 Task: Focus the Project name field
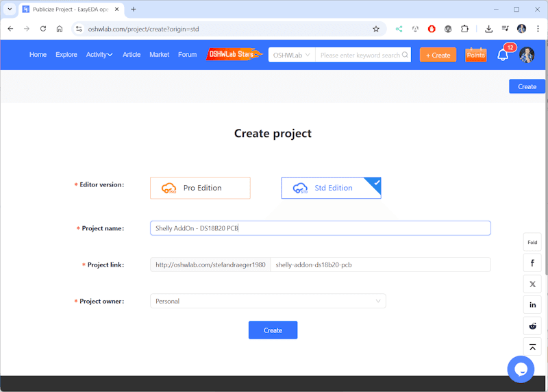(x=321, y=228)
